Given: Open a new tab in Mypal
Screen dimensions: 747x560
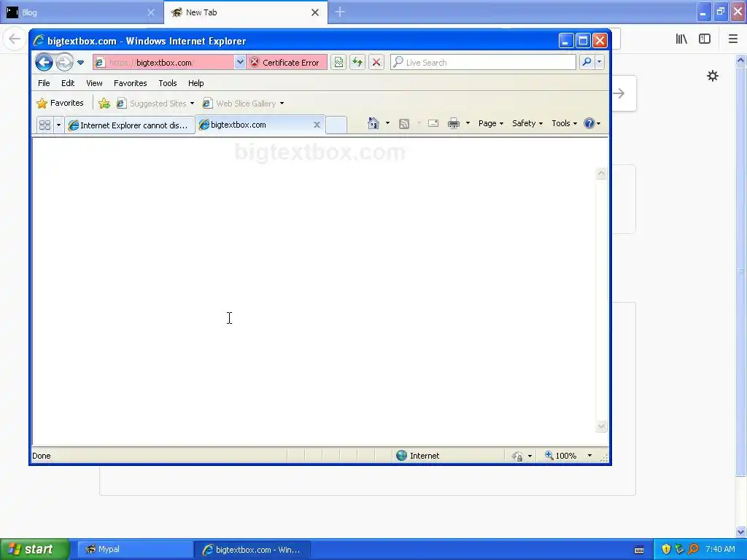Looking at the screenshot, I should point(340,12).
